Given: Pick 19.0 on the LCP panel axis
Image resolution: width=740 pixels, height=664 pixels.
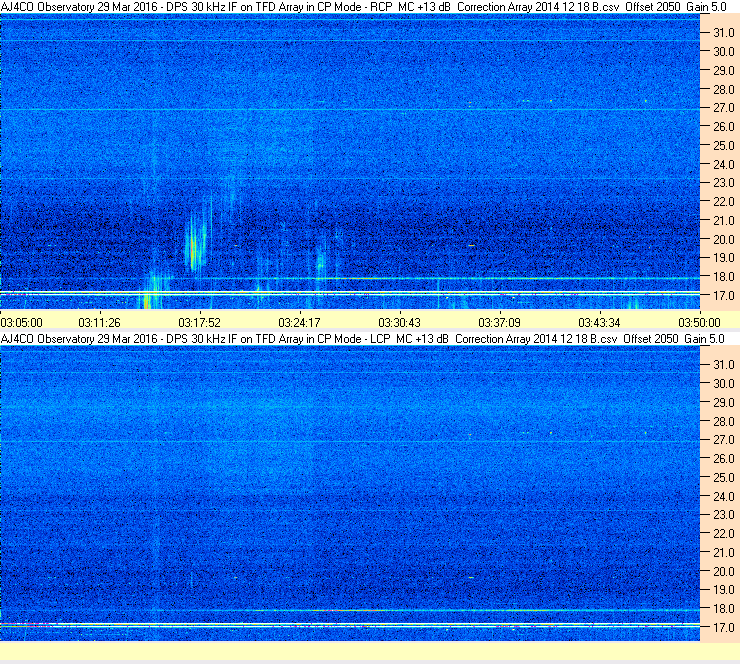Looking at the screenshot, I should (x=724, y=590).
